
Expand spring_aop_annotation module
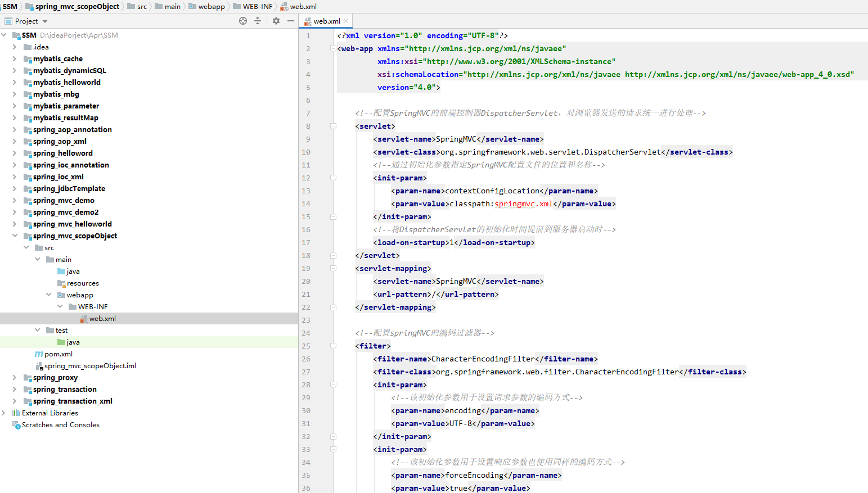[x=15, y=129]
